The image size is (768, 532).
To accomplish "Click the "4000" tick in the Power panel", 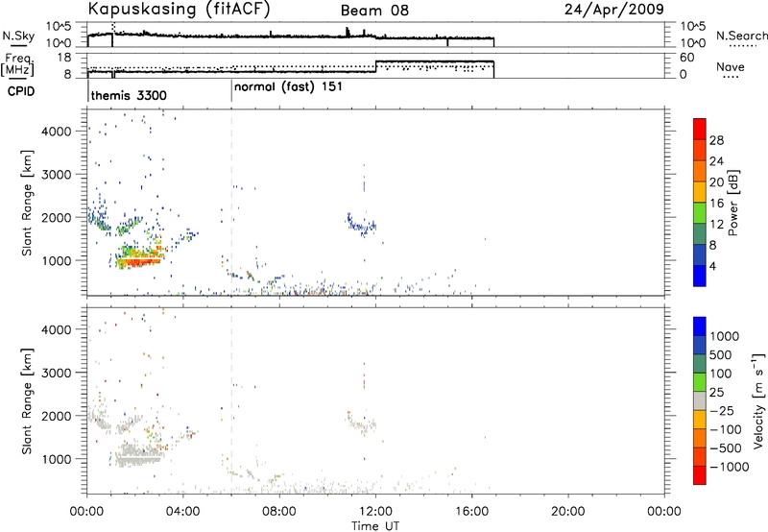I will 57,132.
